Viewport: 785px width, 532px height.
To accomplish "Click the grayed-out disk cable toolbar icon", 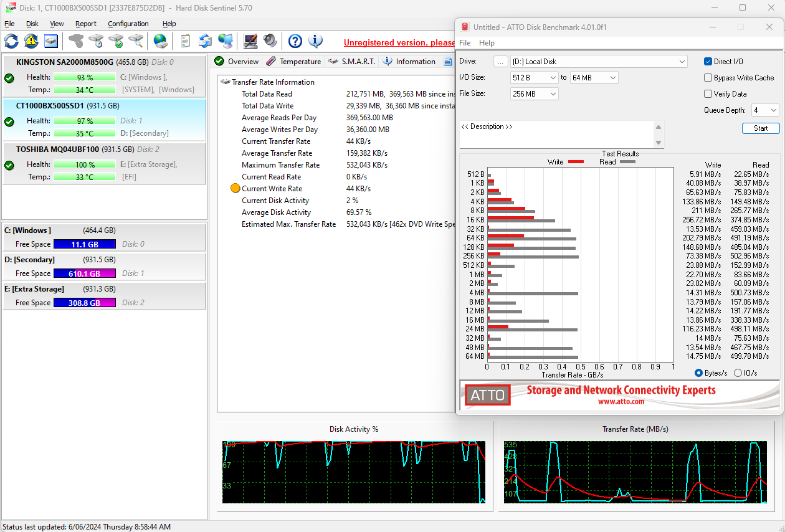I will click(x=76, y=41).
